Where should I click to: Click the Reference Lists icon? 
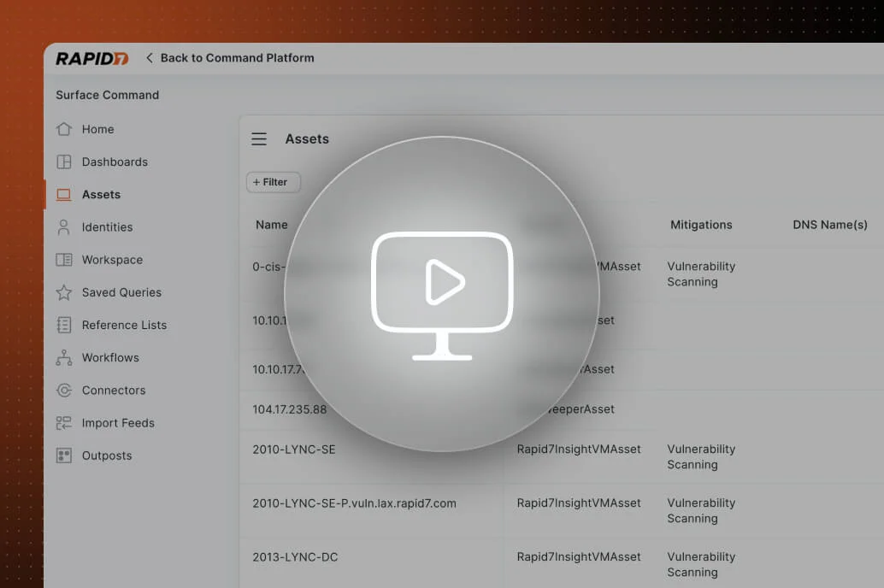(63, 325)
